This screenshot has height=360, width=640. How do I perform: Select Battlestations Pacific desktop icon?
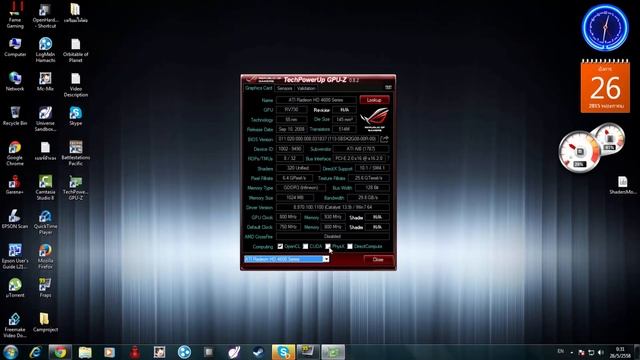coord(76,153)
